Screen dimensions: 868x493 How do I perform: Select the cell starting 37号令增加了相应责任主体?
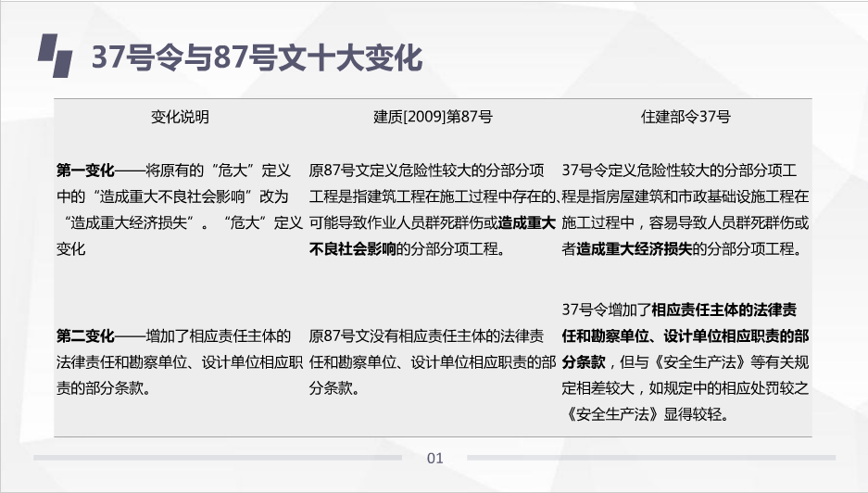pyautogui.click(x=686, y=361)
